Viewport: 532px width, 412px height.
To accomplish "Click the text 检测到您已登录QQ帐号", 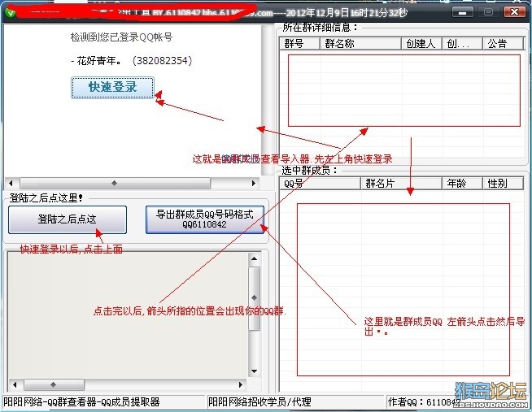I will pos(121,37).
